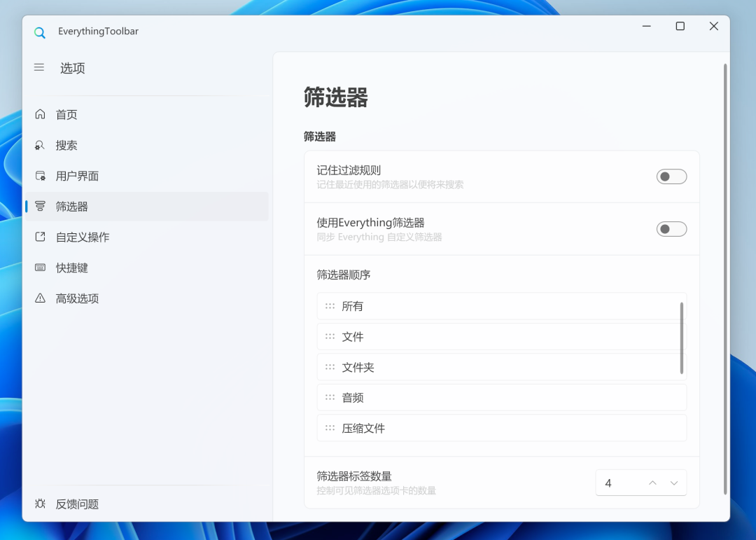The width and height of the screenshot is (756, 540).
Task: Toggle the hamburger navigation menu icon
Action: pos(39,67)
